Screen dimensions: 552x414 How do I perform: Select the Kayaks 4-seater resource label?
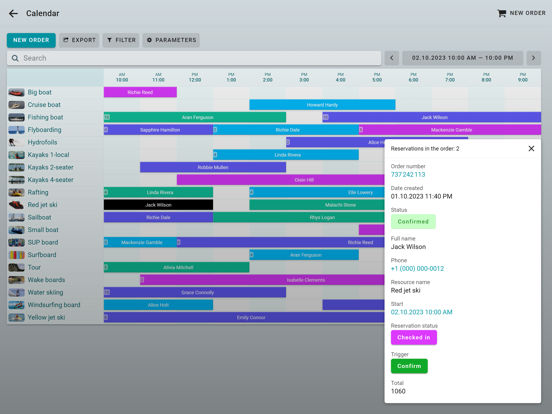(50, 180)
